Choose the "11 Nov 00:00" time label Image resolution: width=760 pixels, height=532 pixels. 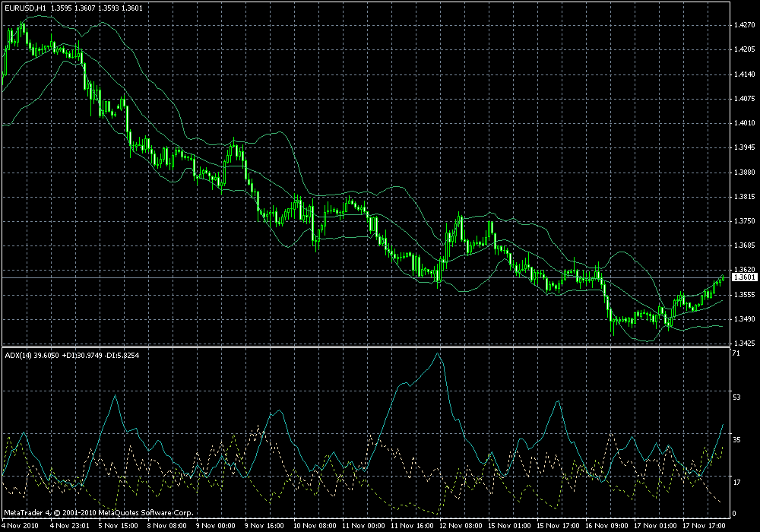pyautogui.click(x=363, y=526)
